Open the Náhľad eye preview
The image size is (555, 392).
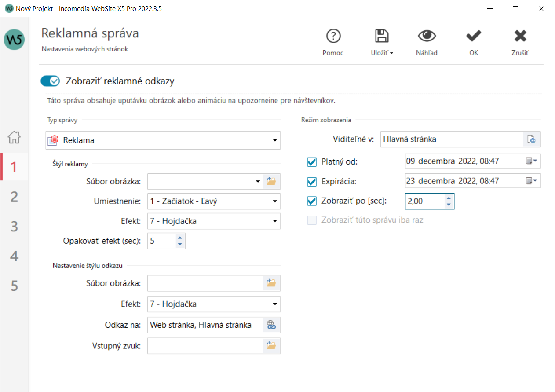coord(427,36)
